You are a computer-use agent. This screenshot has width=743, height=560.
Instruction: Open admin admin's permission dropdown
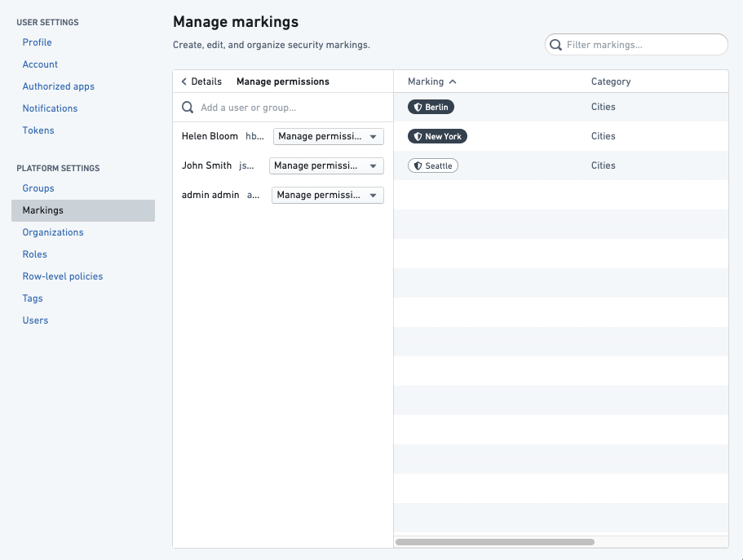[327, 195]
